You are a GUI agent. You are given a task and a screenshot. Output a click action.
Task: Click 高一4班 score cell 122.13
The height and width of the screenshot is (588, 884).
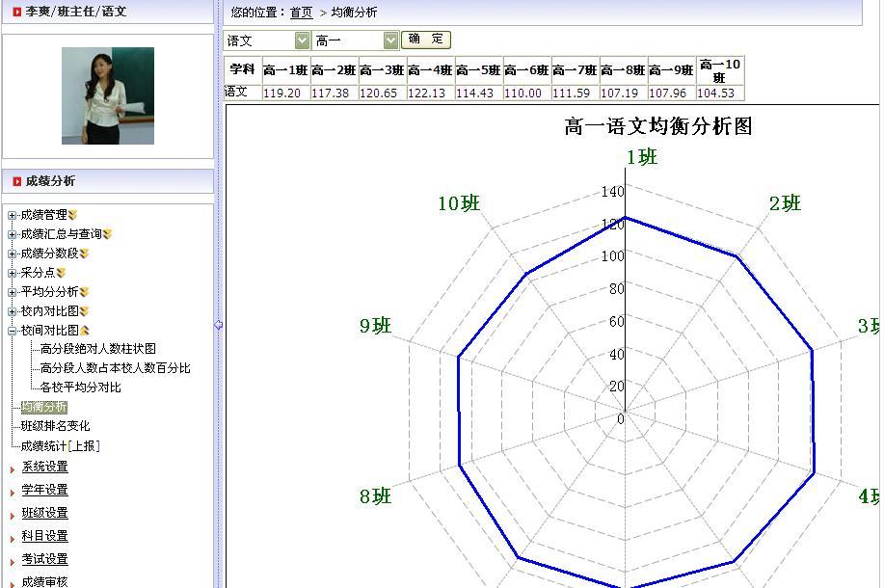pos(430,94)
